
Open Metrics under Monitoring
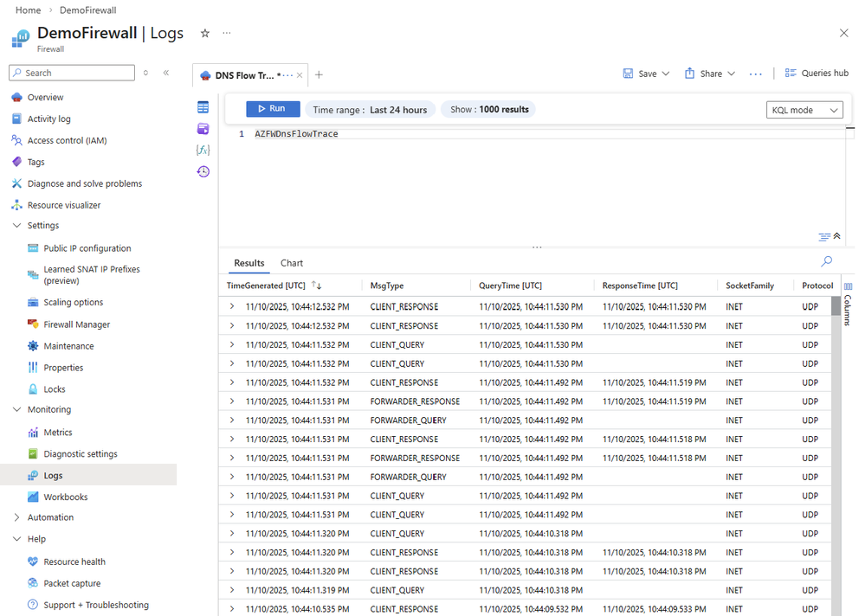click(58, 433)
